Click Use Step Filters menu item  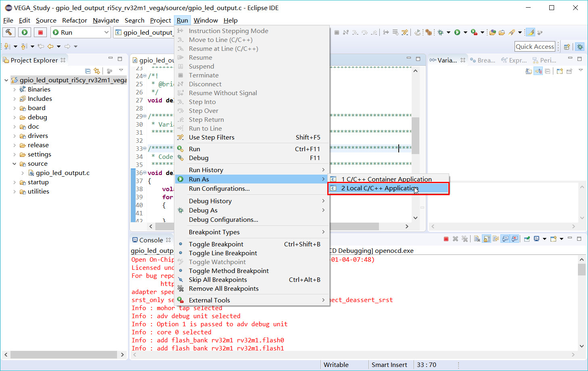click(252, 137)
